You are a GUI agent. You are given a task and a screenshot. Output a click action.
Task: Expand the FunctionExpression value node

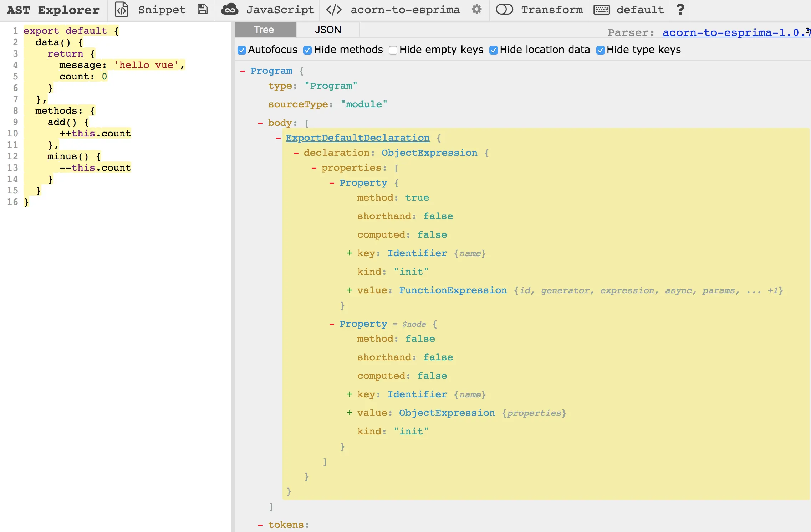(350, 290)
